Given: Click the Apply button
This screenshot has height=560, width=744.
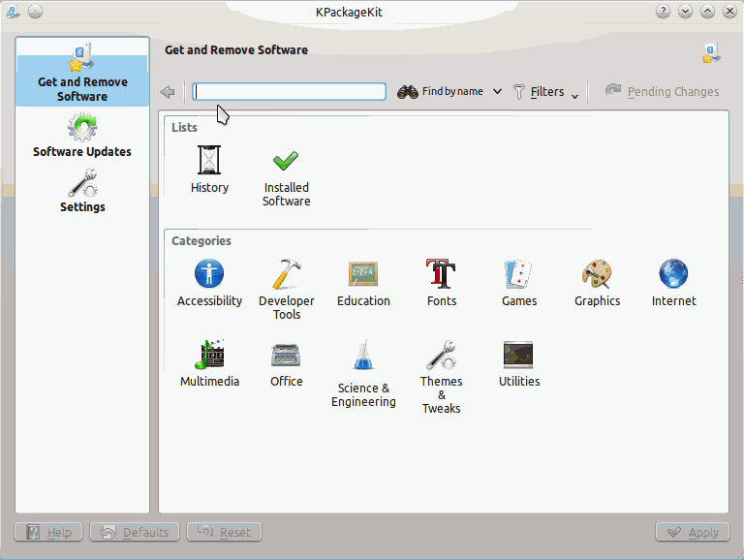Looking at the screenshot, I should 694,532.
